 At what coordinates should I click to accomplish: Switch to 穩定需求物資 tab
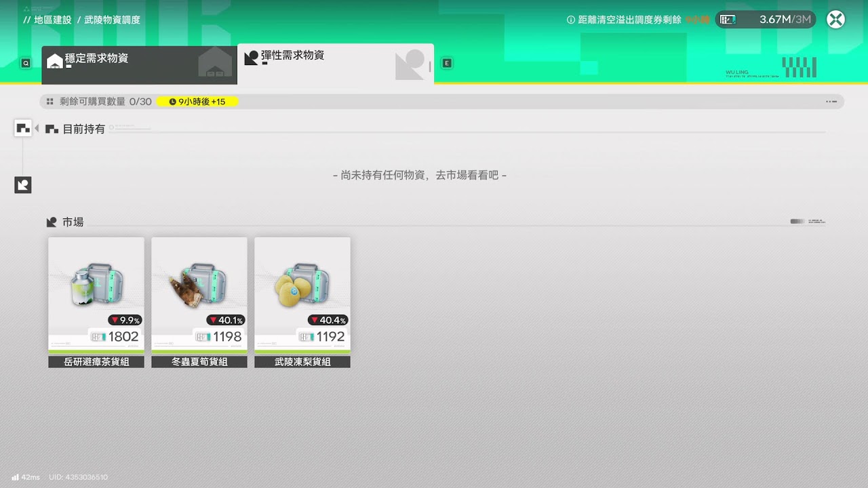click(x=139, y=65)
